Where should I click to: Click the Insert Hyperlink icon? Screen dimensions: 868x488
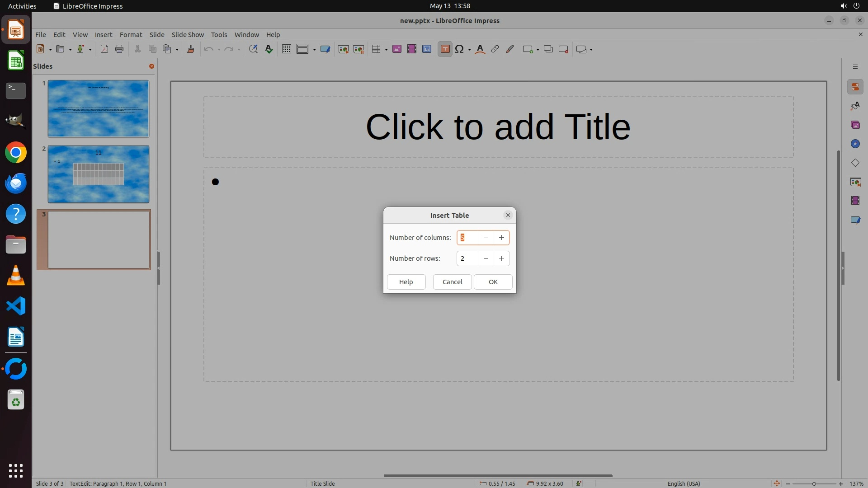tap(495, 49)
